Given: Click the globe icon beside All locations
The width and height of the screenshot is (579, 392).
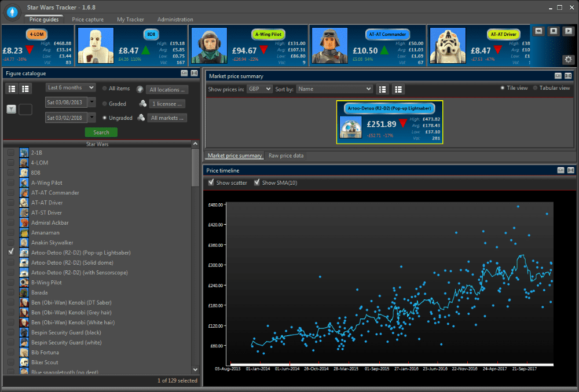Looking at the screenshot, I should (x=140, y=89).
